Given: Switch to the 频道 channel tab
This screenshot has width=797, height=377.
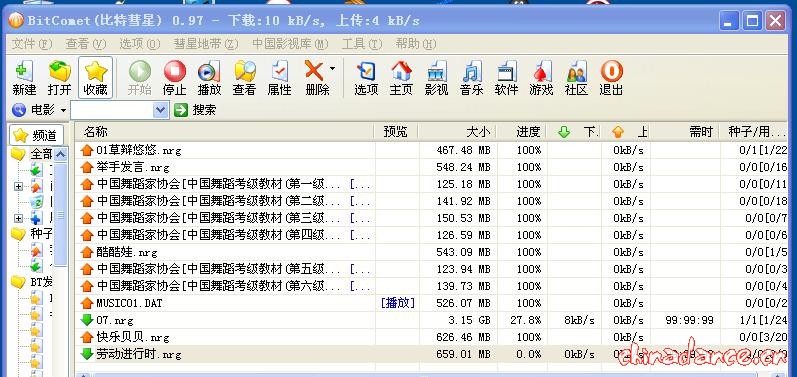Looking at the screenshot, I should click(x=37, y=135).
